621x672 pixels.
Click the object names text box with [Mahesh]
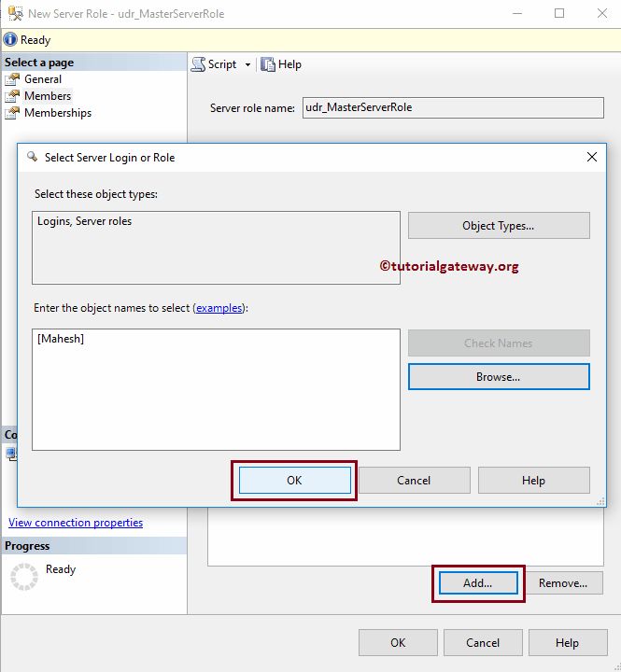click(x=216, y=389)
